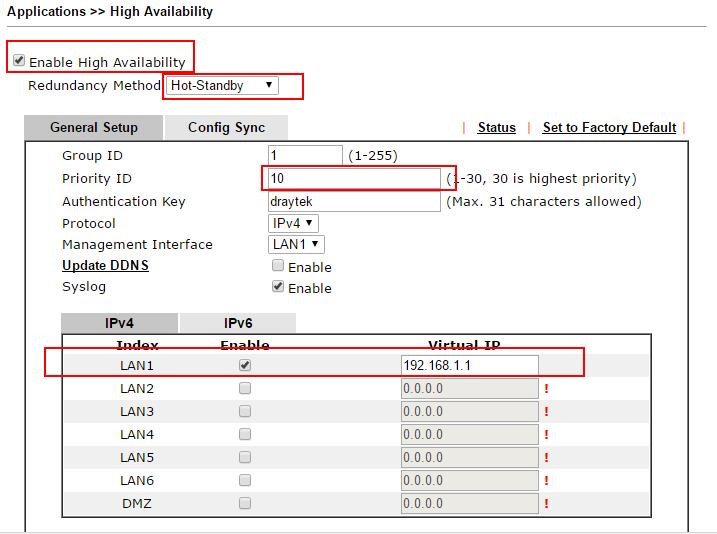Expand the Protocol IPv4 dropdown
This screenshot has height=534, width=717.
(x=294, y=223)
